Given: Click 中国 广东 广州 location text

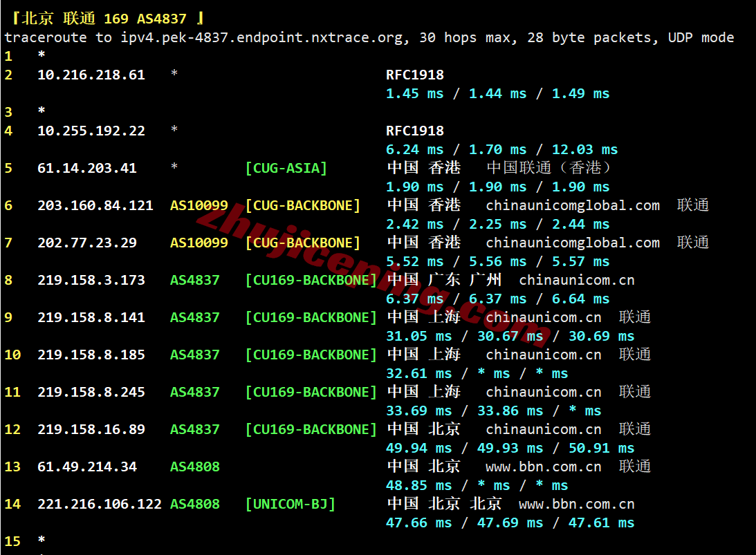Looking at the screenshot, I should coord(444,279).
